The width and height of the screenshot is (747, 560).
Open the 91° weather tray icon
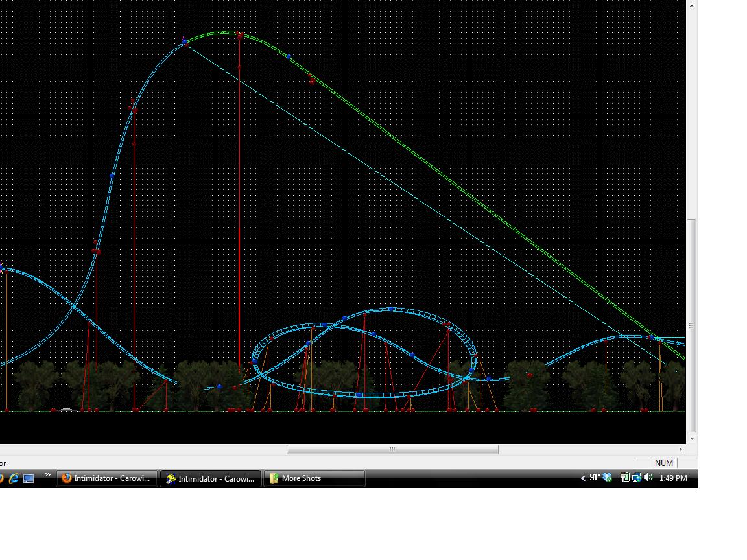pos(595,477)
